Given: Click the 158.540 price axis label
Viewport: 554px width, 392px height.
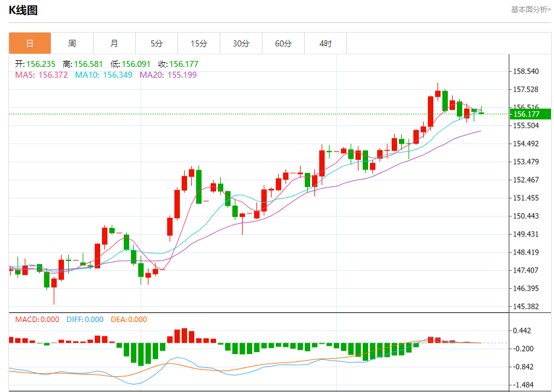Looking at the screenshot, I should [x=525, y=71].
